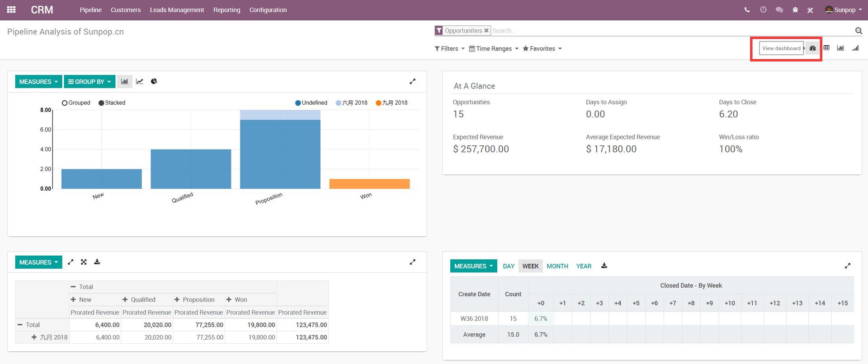Select line chart mode in graph panel

(x=139, y=81)
